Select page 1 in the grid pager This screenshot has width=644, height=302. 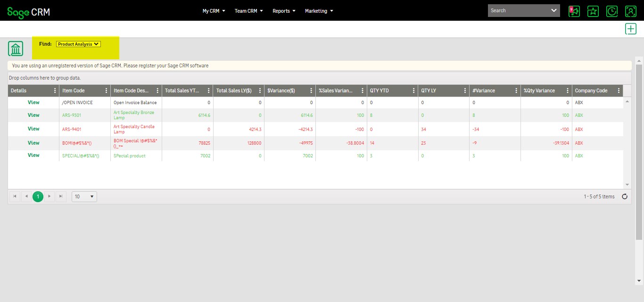pyautogui.click(x=38, y=196)
